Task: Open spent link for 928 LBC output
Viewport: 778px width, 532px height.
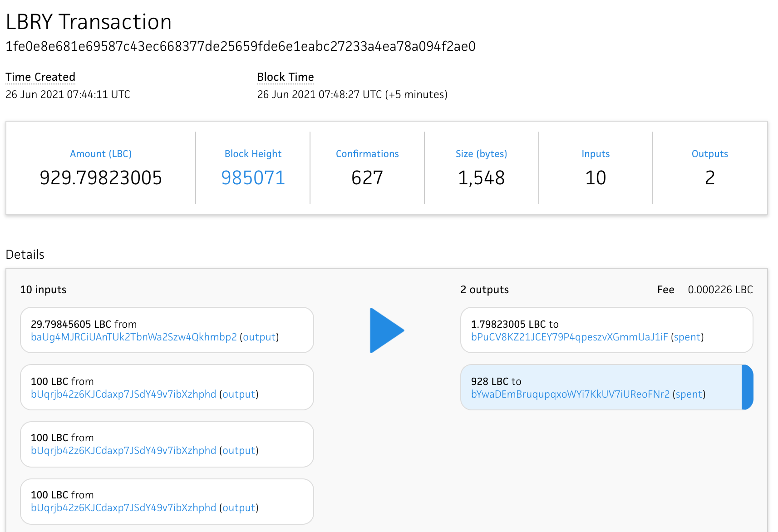Action: point(689,394)
